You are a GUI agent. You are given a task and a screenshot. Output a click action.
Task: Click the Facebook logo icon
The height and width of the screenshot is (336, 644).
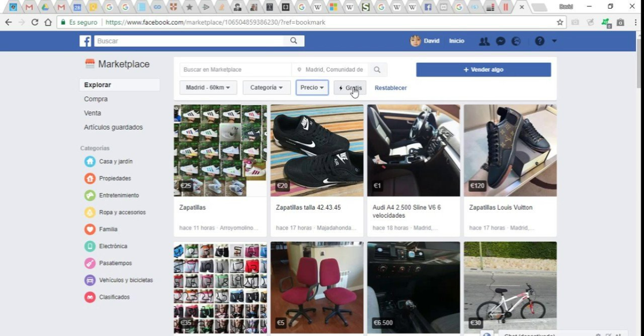pos(85,41)
